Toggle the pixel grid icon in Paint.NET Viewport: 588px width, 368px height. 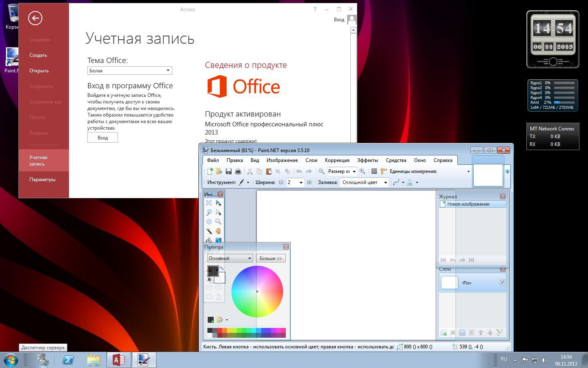point(374,171)
